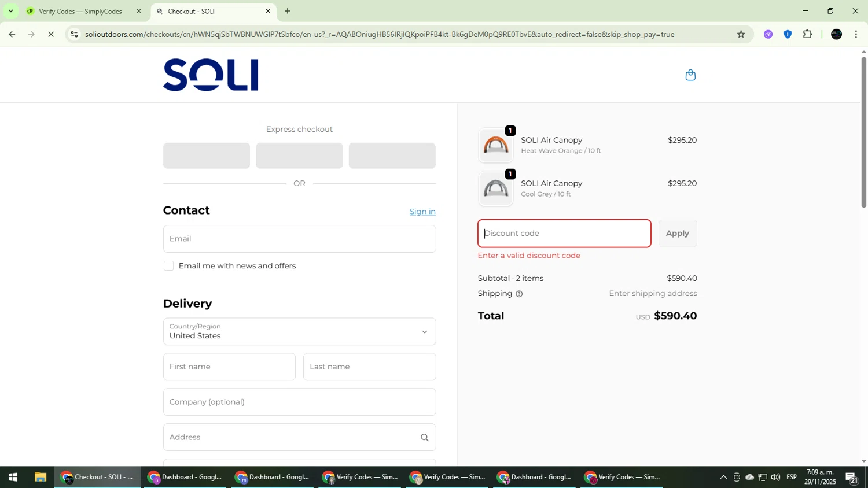The width and height of the screenshot is (868, 488).
Task: Close the Checkout - SOLI tab
Action: pos(268,11)
